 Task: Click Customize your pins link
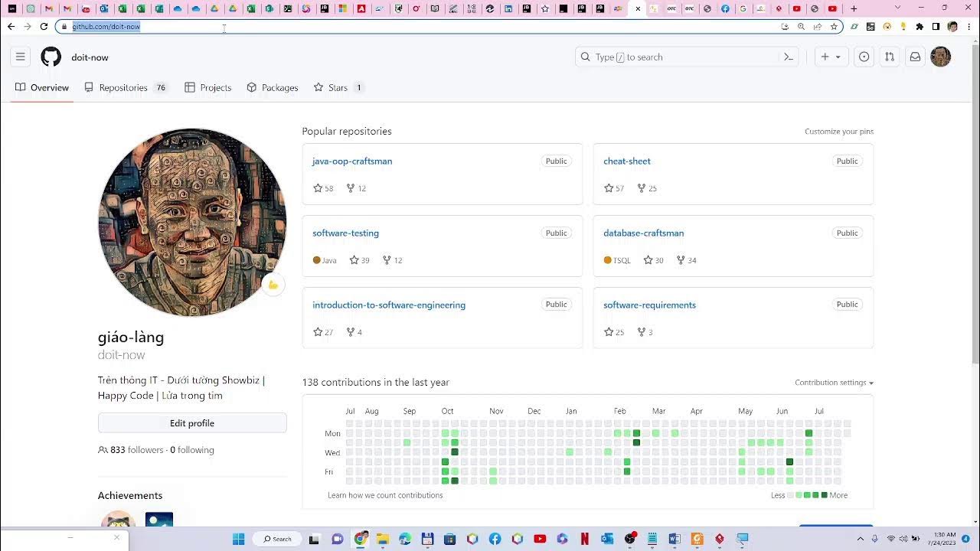(839, 132)
